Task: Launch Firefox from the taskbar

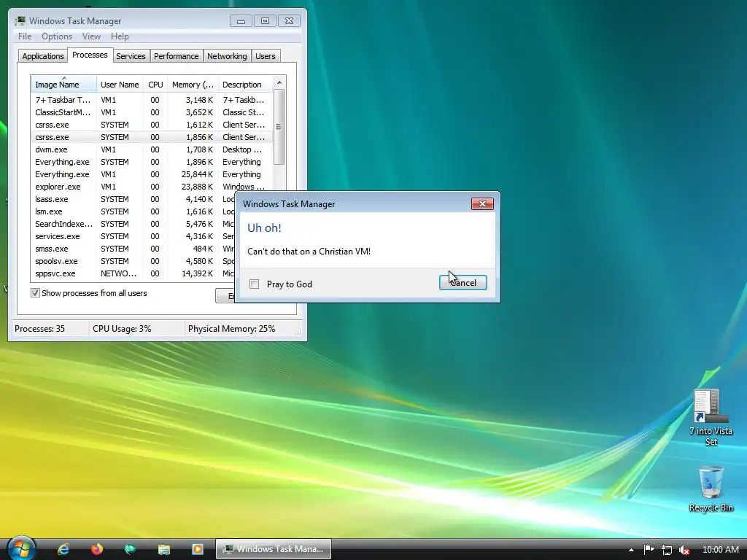Action: point(97,549)
